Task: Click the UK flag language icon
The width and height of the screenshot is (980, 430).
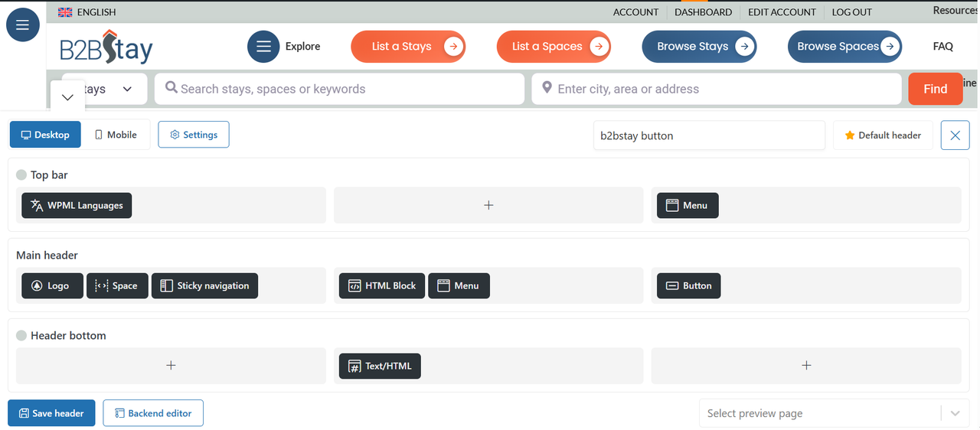Action: 65,12
